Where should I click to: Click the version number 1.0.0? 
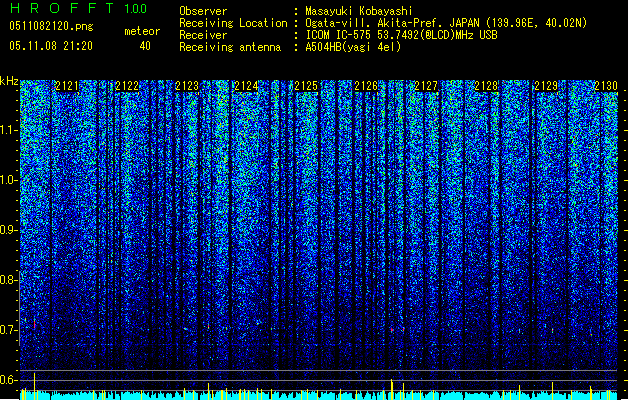pos(136,9)
